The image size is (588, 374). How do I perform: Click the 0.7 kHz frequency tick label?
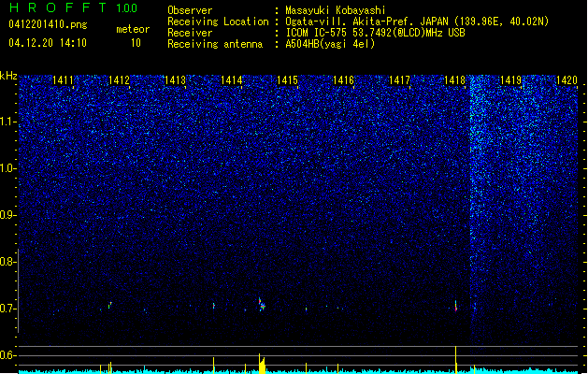(7, 309)
